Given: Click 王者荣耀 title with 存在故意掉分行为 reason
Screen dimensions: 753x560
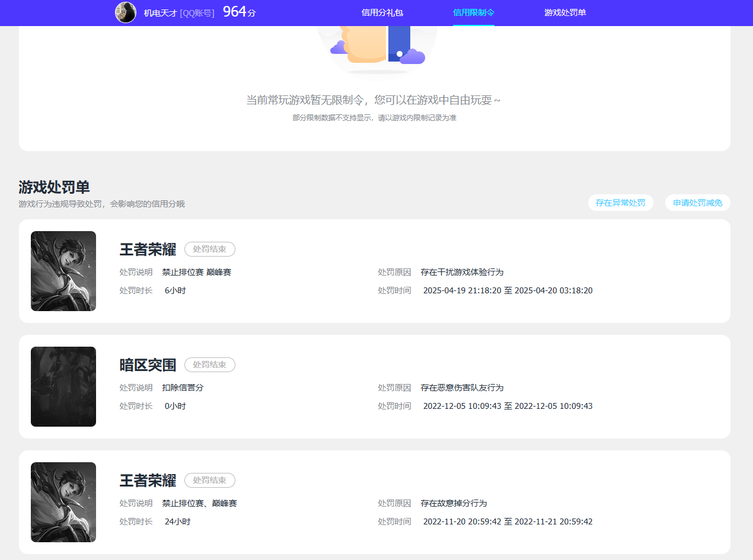Looking at the screenshot, I should point(148,481).
